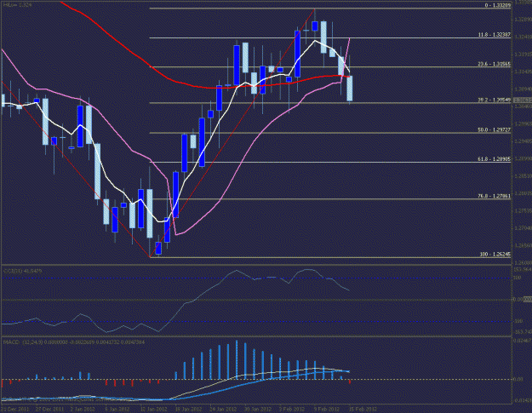Click the Fibonacci 50.0 level label 1.29727
The height and width of the screenshot is (413, 532).
(x=495, y=130)
